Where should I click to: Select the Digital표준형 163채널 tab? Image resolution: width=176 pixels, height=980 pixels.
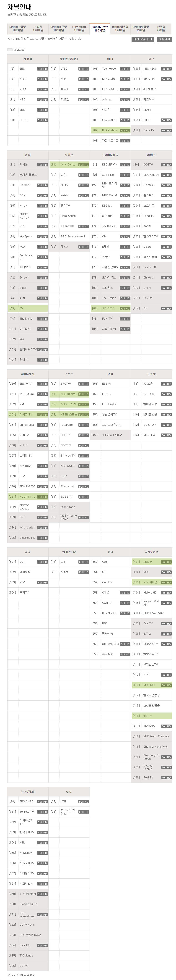point(59,29)
